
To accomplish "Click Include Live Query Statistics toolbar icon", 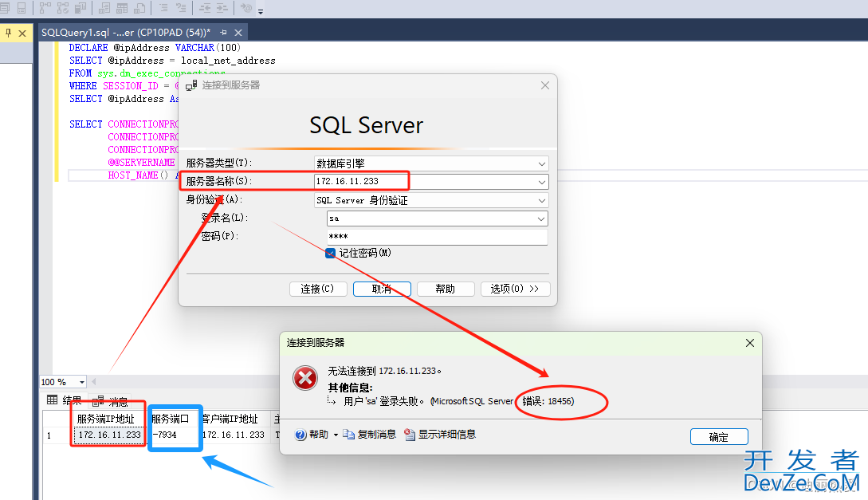I will [63, 8].
